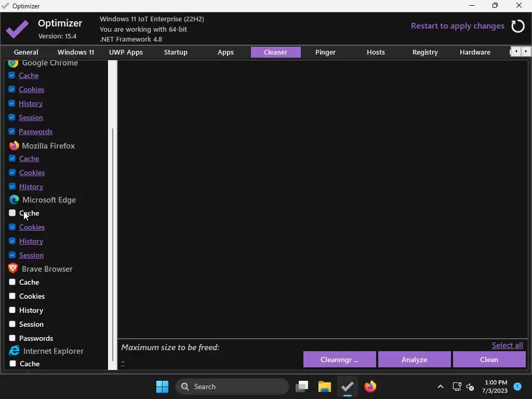The width and height of the screenshot is (532, 399).
Task: Click the Optimizer taskbar icon
Action: pyautogui.click(x=348, y=387)
